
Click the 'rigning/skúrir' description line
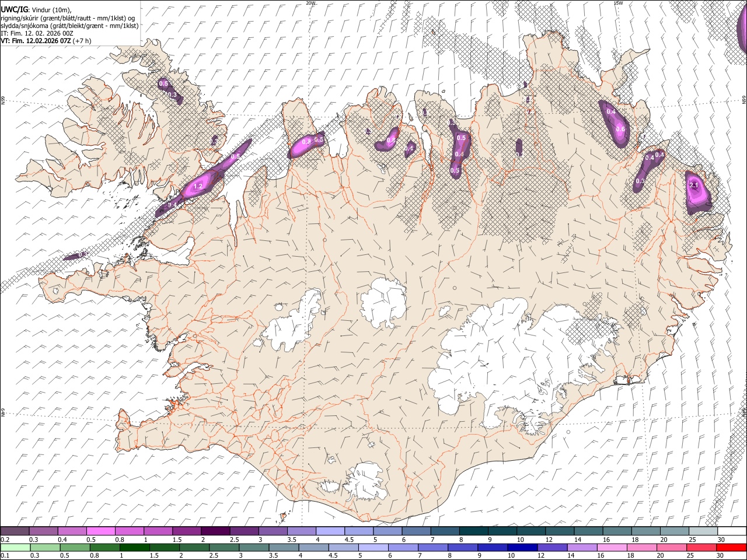point(68,18)
